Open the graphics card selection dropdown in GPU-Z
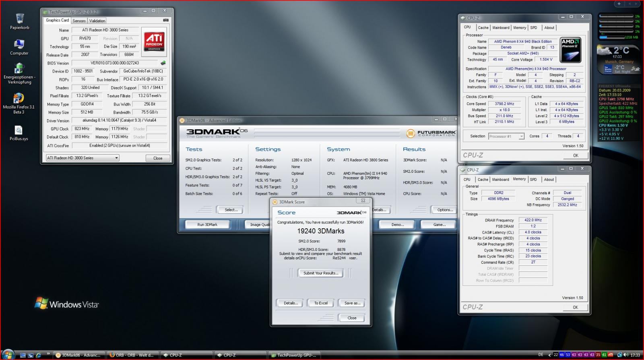This screenshot has height=360, width=644. click(83, 158)
